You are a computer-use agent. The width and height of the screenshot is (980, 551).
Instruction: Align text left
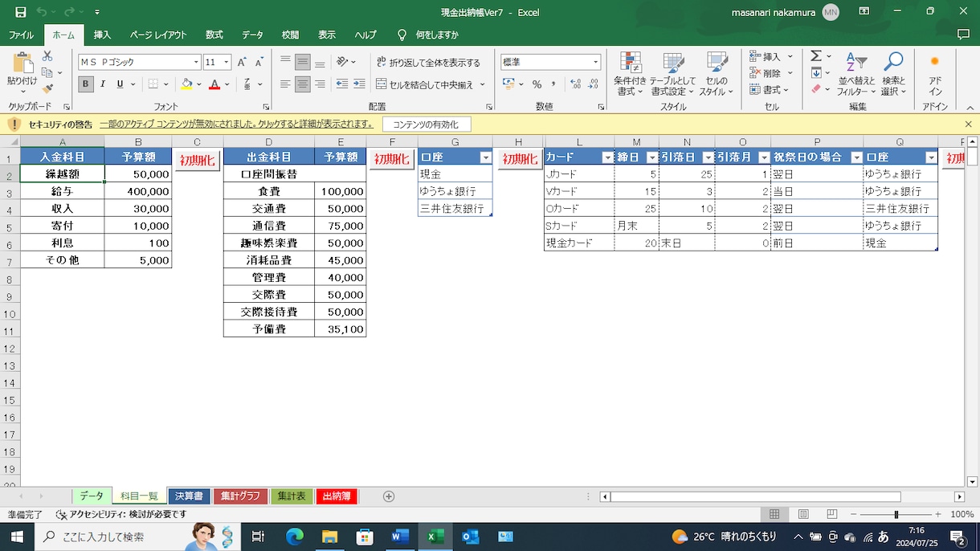(285, 84)
